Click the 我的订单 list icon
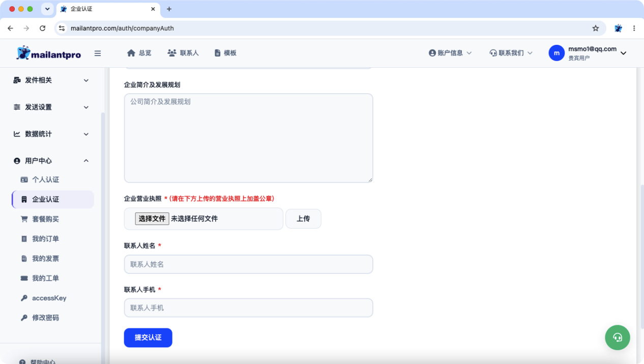The image size is (644, 364). pyautogui.click(x=24, y=239)
